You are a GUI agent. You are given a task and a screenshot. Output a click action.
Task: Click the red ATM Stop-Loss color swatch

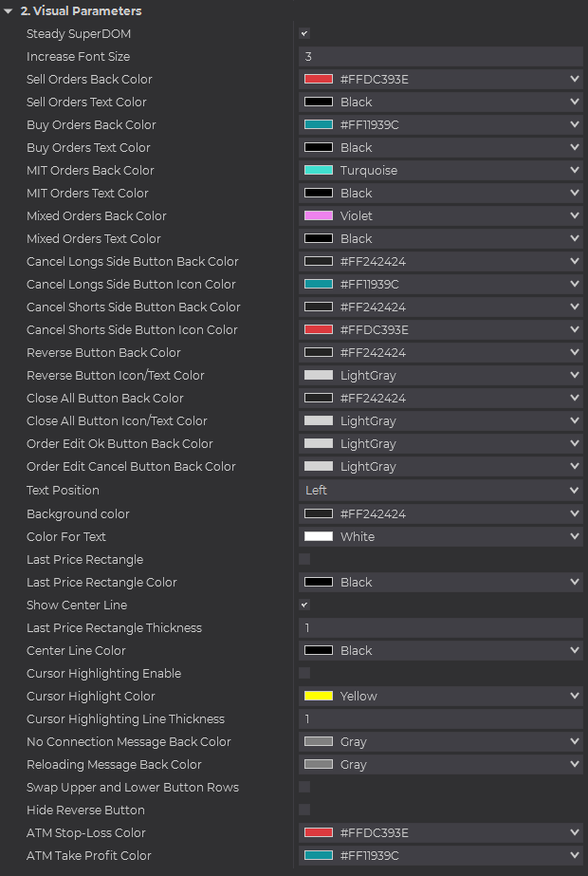tap(318, 833)
